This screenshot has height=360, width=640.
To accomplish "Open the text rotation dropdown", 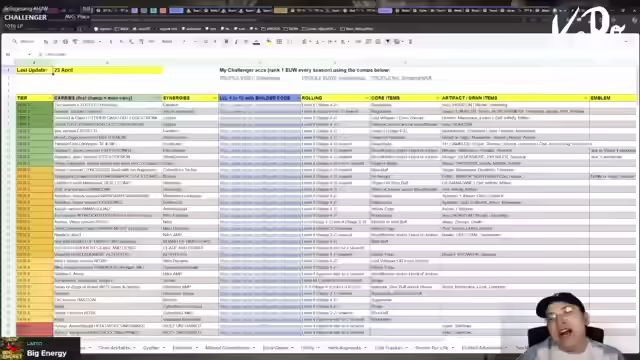I will click(x=344, y=42).
